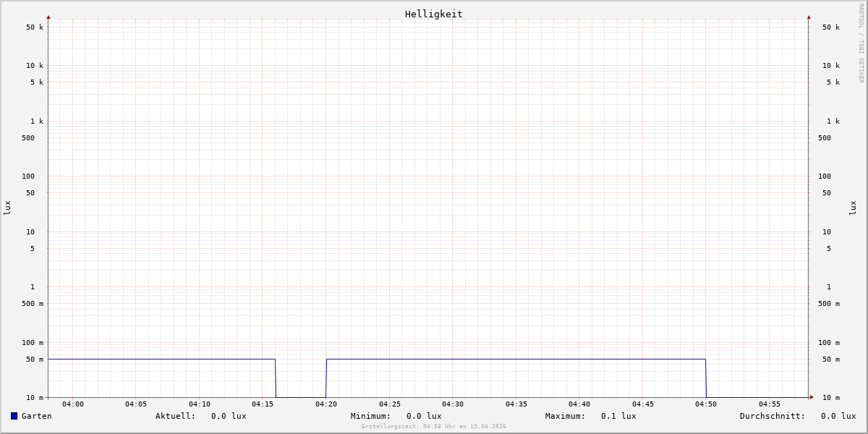The image size is (868, 434).
Task: Select the Garten legend label
Action: click(36, 416)
